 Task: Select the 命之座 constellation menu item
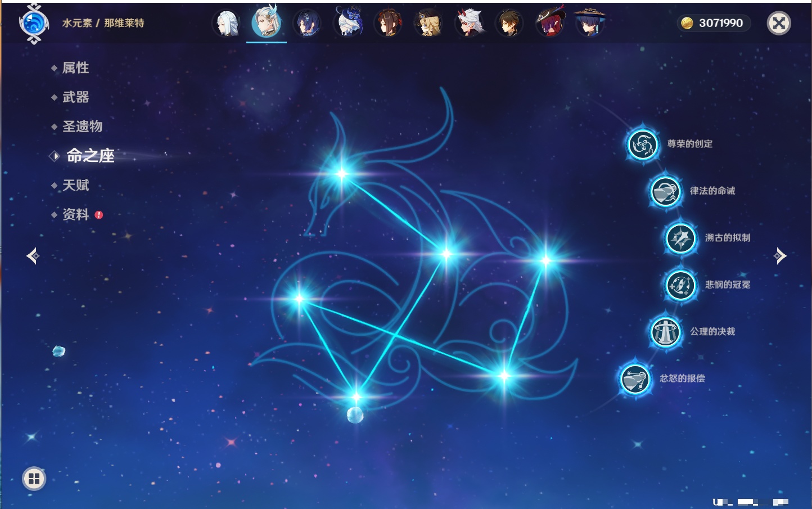91,156
